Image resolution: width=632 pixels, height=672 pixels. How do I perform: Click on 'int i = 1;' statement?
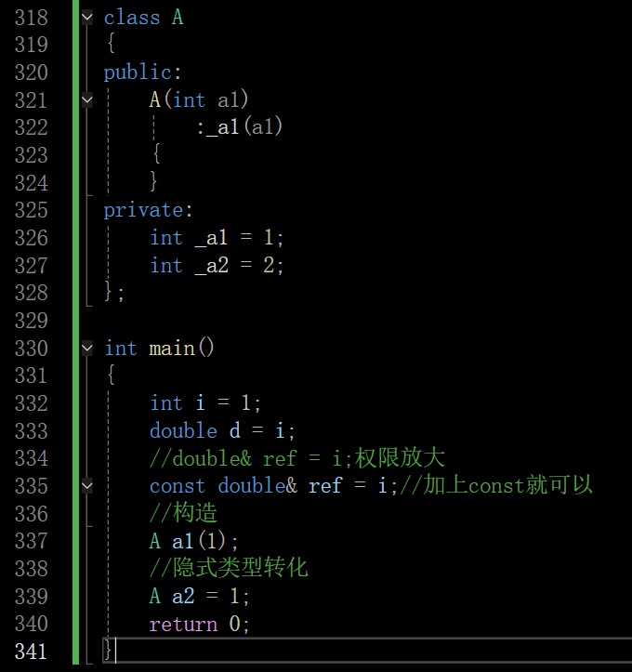click(205, 403)
